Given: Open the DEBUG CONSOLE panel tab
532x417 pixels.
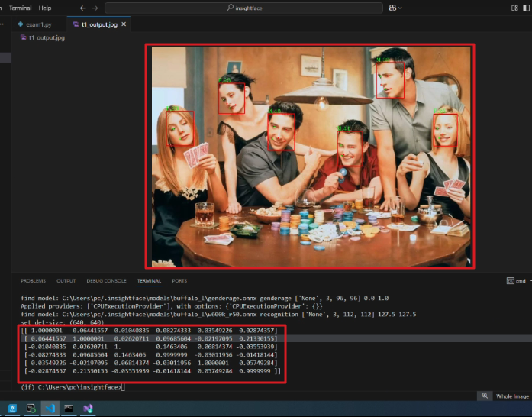Looking at the screenshot, I should click(107, 281).
